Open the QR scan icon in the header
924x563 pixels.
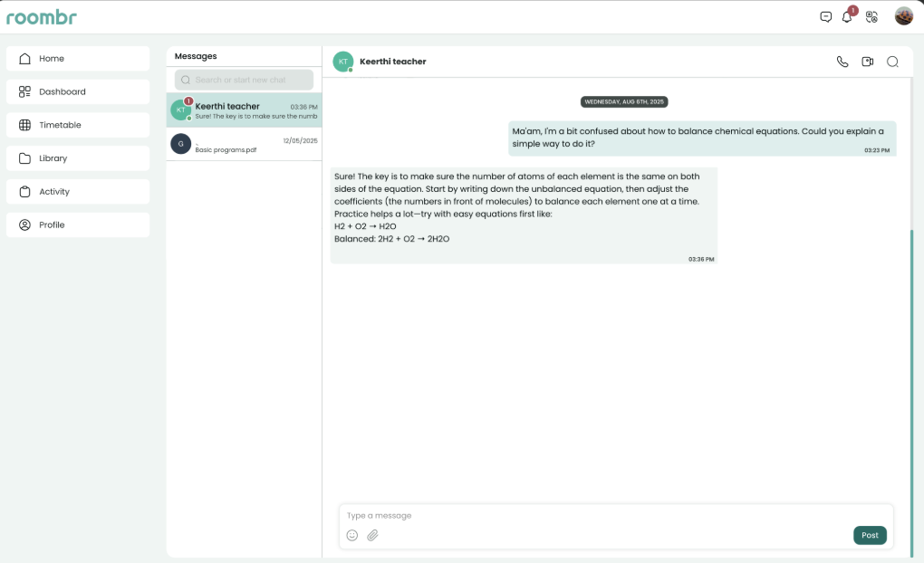point(871,16)
